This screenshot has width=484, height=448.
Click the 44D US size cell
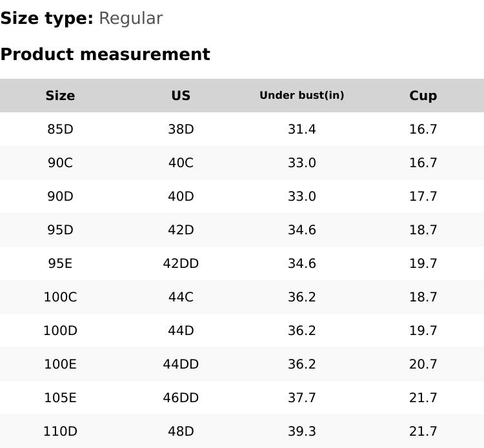[x=181, y=331]
